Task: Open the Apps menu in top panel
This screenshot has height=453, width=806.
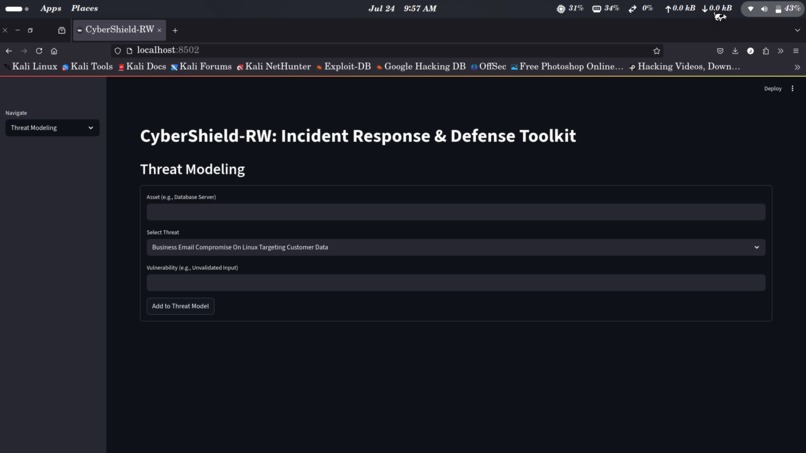Action: tap(51, 8)
